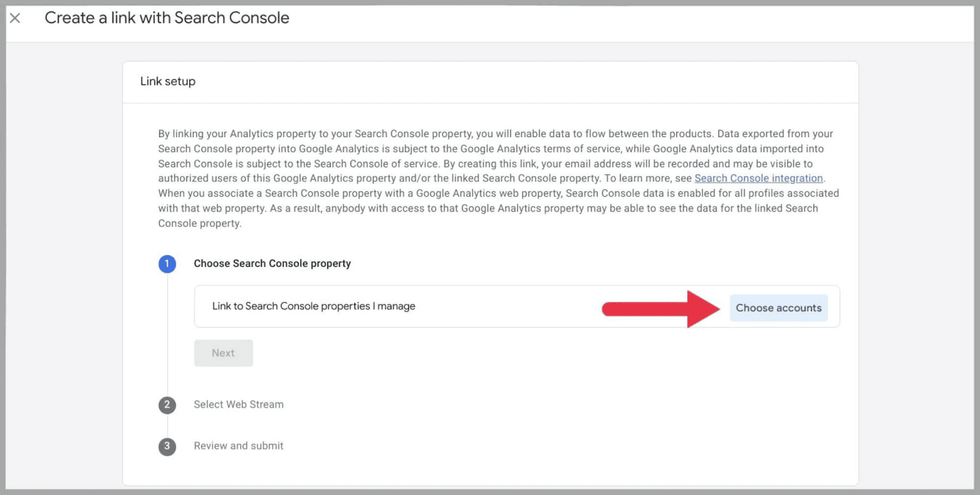Select the blue step 1 circle indicator
This screenshot has height=495, width=980.
pos(167,263)
